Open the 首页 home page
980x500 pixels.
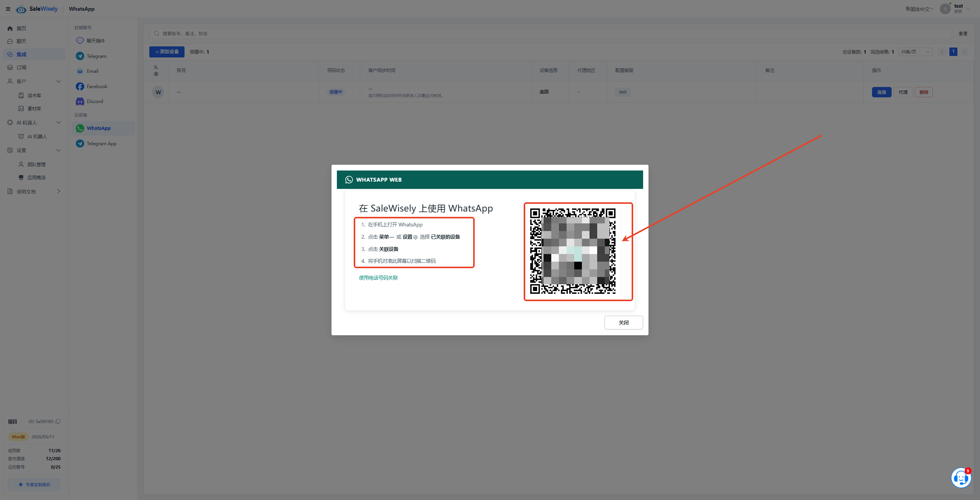point(21,28)
